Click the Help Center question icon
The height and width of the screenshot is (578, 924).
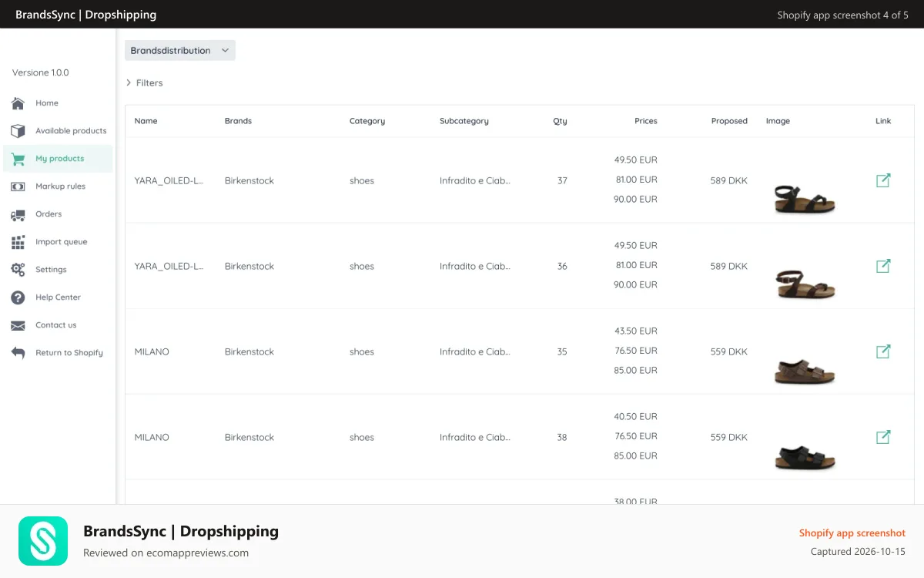(18, 297)
